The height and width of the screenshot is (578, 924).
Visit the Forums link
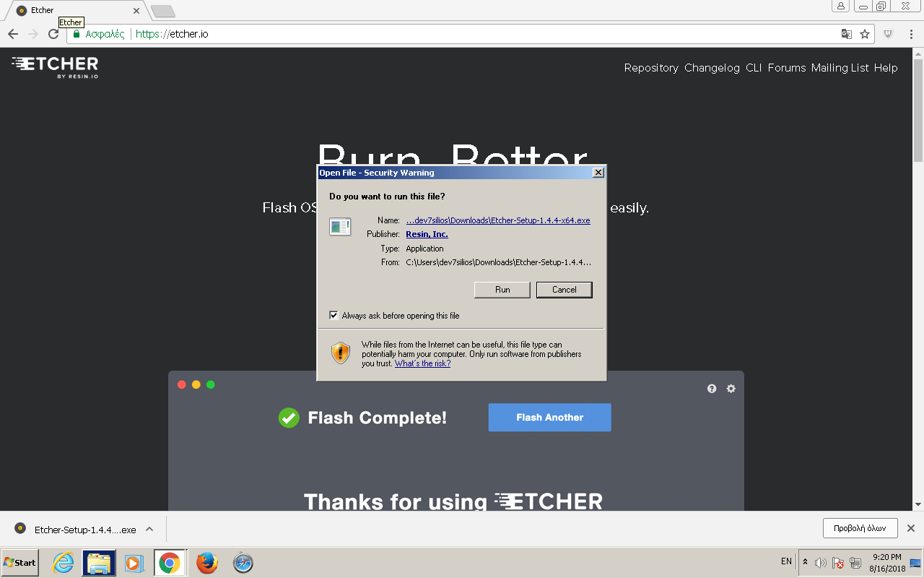click(x=787, y=68)
